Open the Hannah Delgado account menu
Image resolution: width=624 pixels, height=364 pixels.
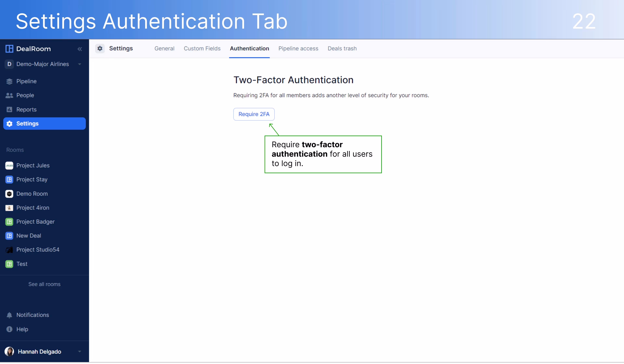click(40, 351)
